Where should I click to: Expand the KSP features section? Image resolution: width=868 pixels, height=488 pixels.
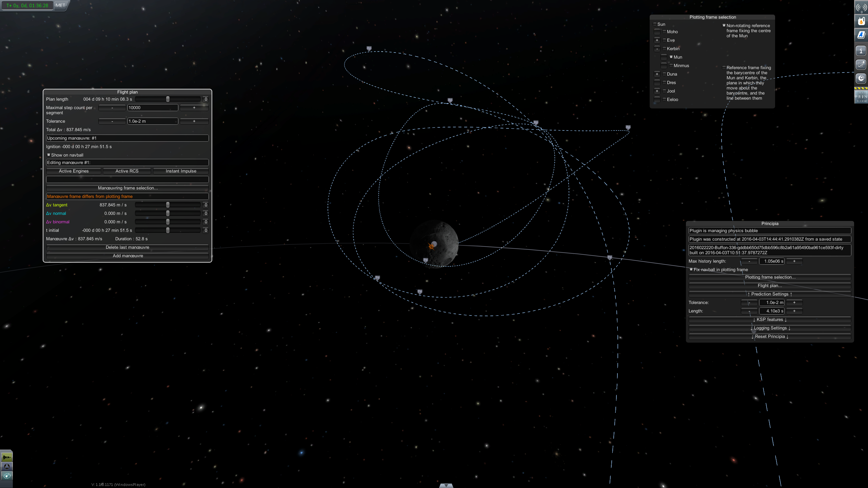pyautogui.click(x=770, y=319)
